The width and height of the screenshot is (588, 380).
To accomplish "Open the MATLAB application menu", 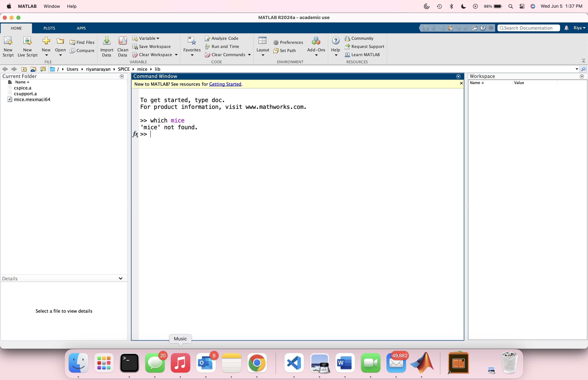I will [x=27, y=6].
